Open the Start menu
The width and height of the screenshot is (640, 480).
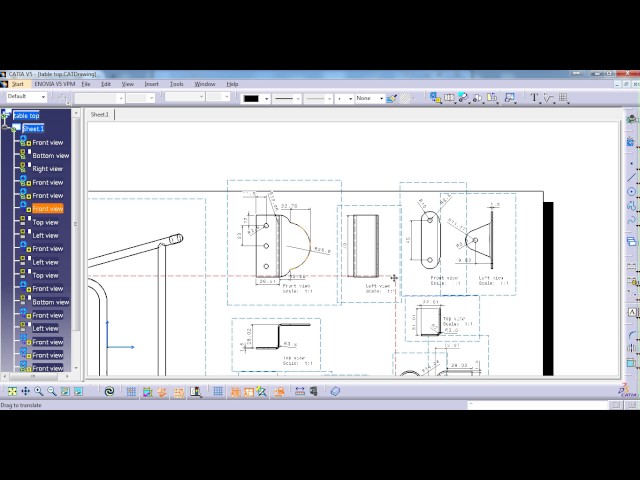(x=18, y=84)
